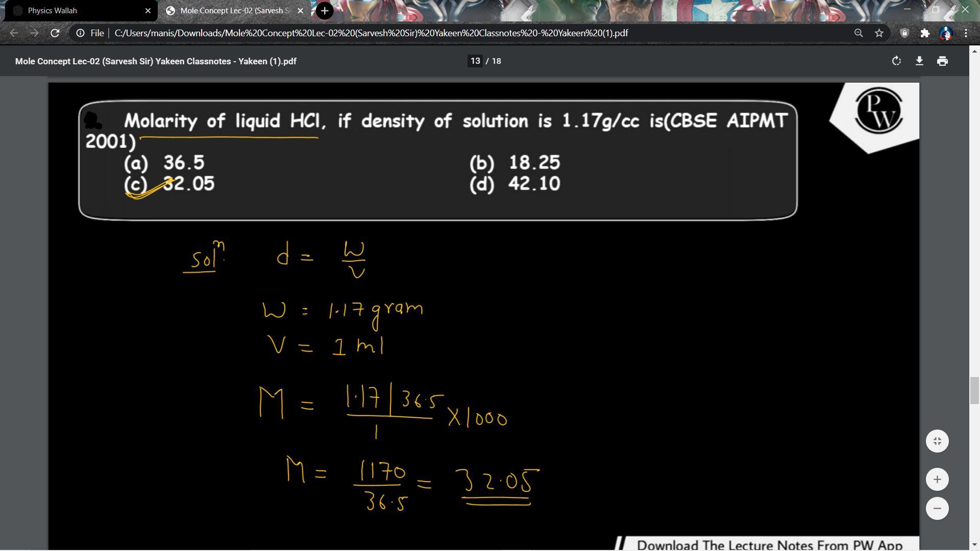Open Chrome's three-dot menu
Image resolution: width=980 pixels, height=551 pixels.
[966, 33]
